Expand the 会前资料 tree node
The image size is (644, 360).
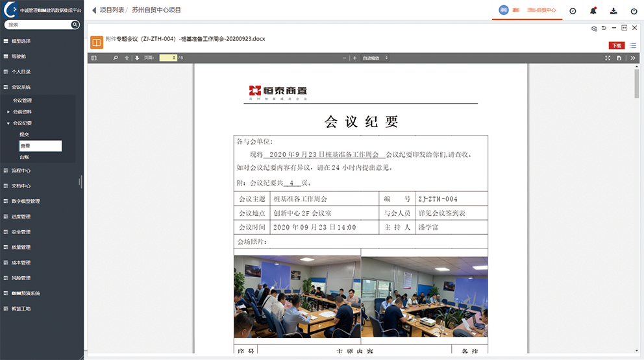coord(8,112)
